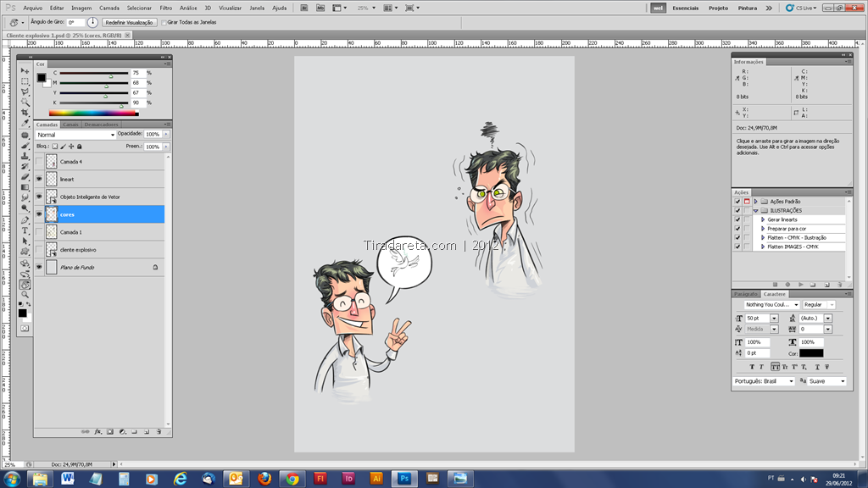The width and height of the screenshot is (868, 488).
Task: Select the Pen tool
Action: click(x=25, y=220)
